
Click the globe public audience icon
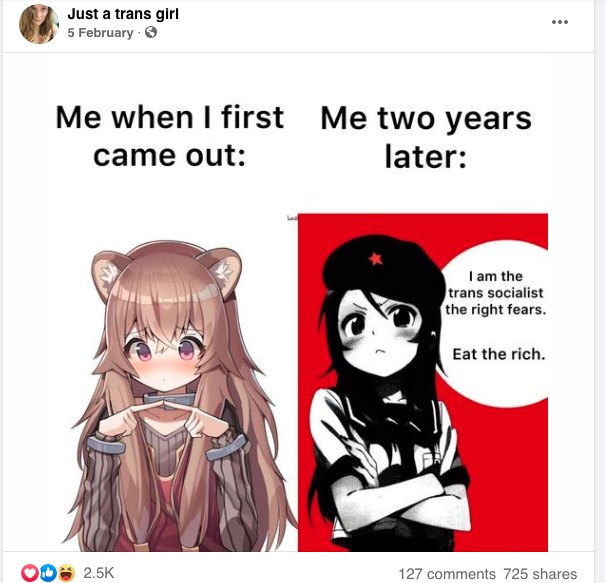point(151,32)
